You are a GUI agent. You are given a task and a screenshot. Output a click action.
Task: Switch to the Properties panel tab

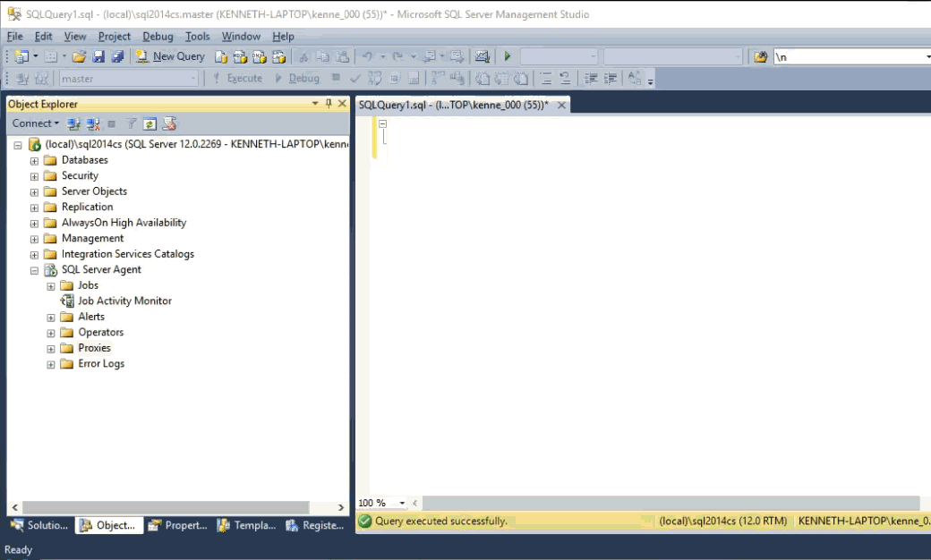177,525
